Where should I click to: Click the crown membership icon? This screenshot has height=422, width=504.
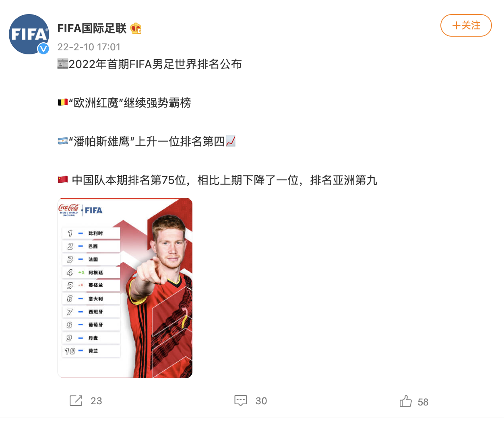136,28
